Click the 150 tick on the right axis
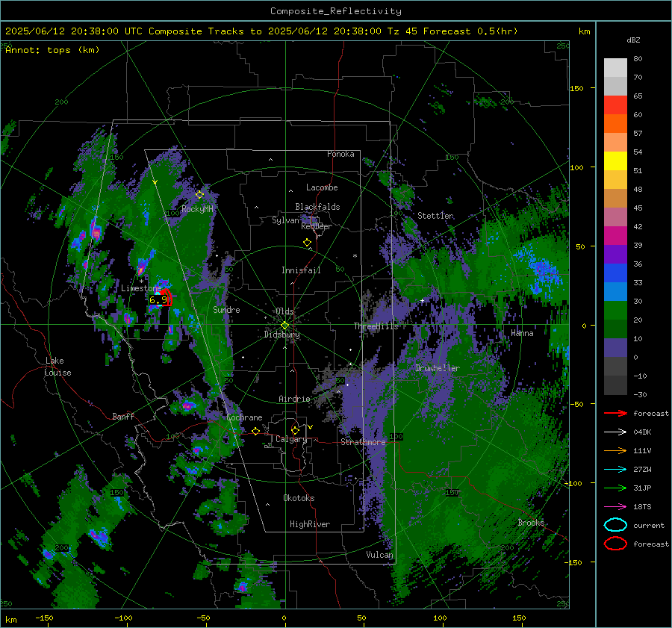672x628 pixels. pyautogui.click(x=576, y=88)
